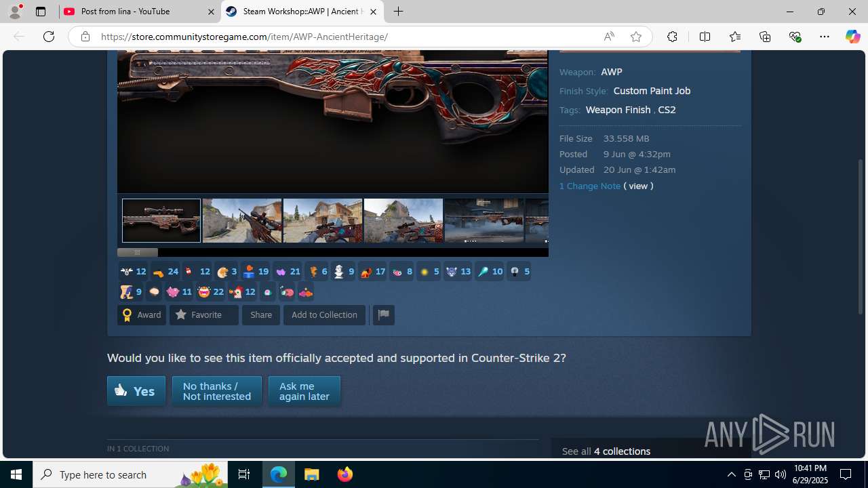The width and height of the screenshot is (868, 488).
Task: Select the second screenshot thumbnail
Action: [x=242, y=220]
